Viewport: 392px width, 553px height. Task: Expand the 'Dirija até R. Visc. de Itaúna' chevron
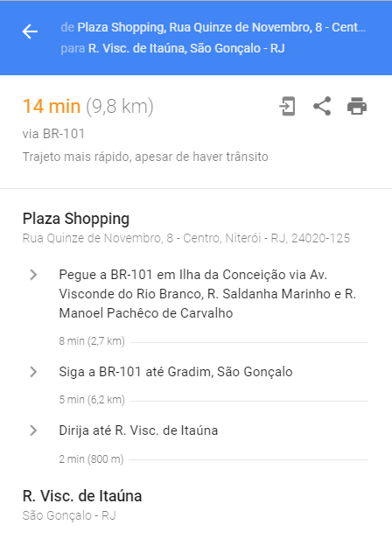click(33, 430)
